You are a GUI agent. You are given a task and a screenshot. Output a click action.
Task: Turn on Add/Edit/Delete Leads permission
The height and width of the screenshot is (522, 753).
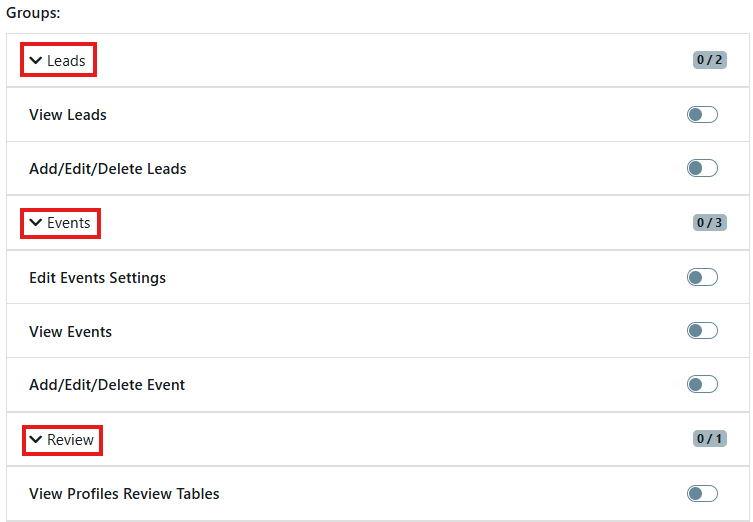click(702, 168)
